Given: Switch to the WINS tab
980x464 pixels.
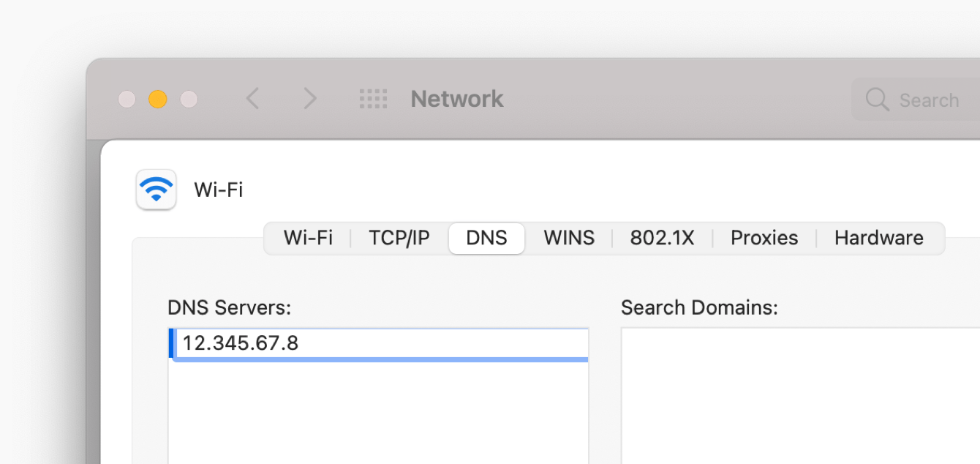Looking at the screenshot, I should pyautogui.click(x=569, y=238).
